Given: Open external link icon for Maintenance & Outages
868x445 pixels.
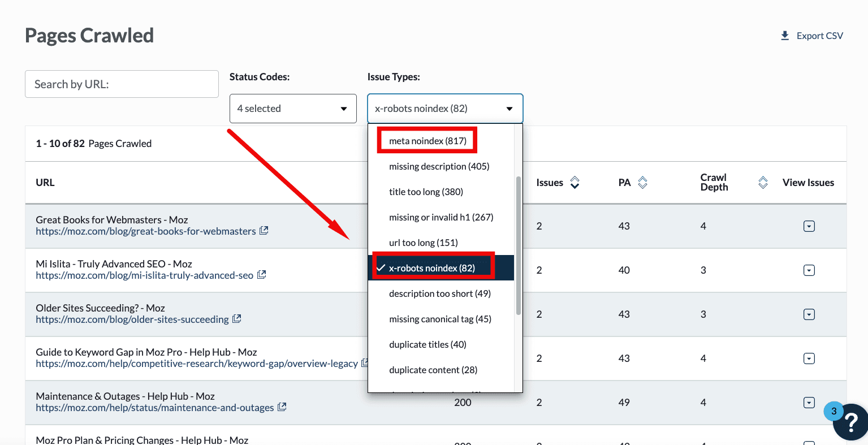Looking at the screenshot, I should (x=282, y=407).
